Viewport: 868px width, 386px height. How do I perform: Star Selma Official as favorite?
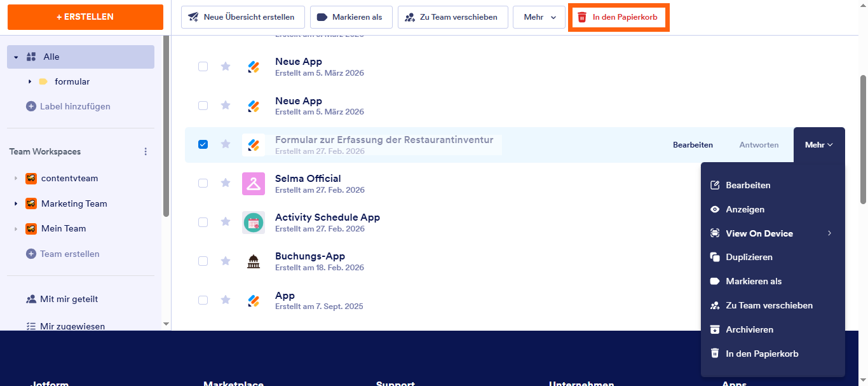(225, 183)
